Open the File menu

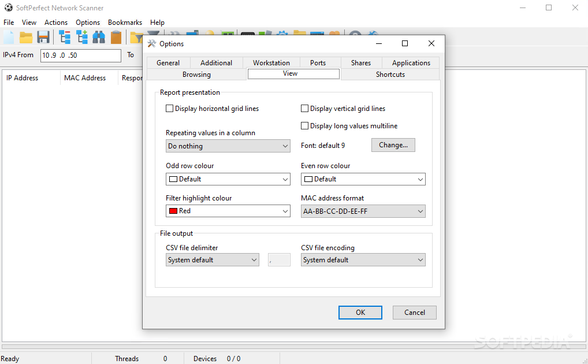[9, 23]
